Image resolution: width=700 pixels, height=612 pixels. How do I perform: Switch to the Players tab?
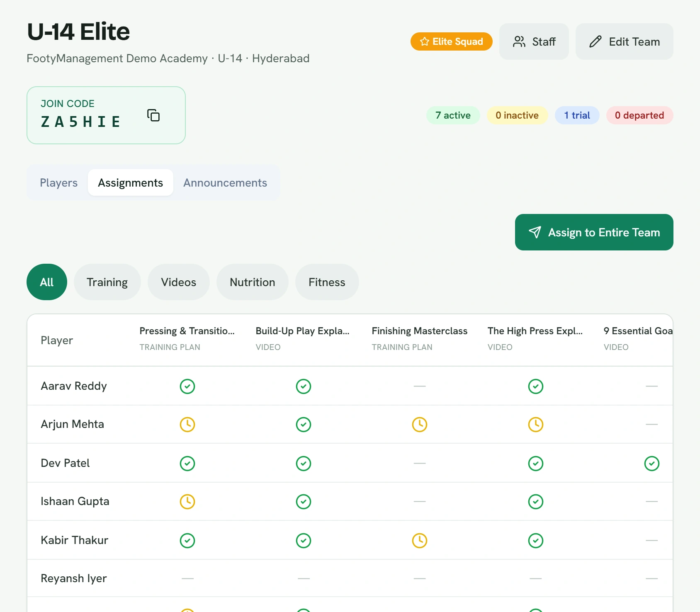coord(58,182)
